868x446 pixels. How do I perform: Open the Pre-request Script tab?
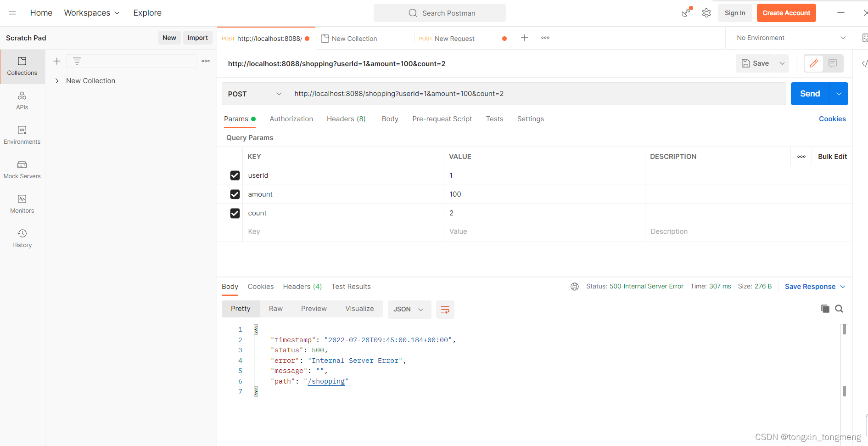(442, 119)
